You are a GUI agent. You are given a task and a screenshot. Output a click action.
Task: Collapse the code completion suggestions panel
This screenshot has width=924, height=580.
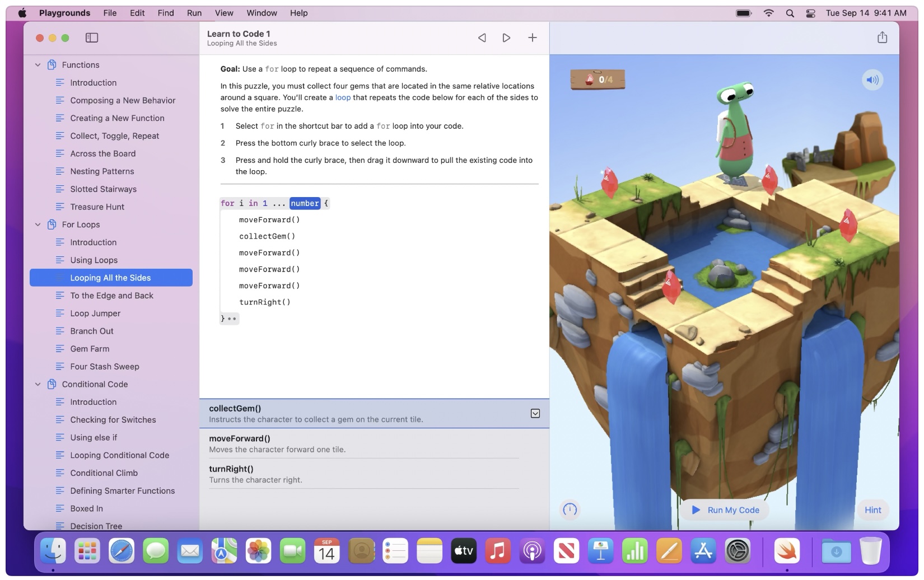(x=535, y=413)
